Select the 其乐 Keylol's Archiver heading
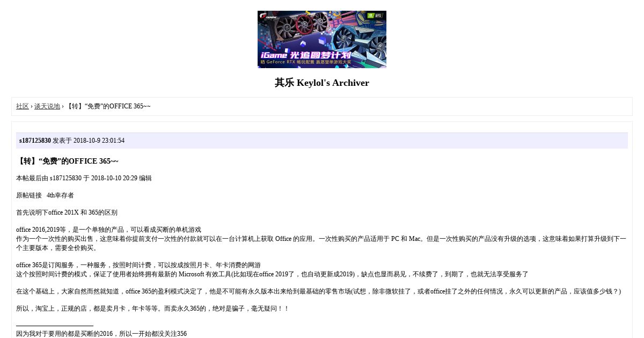The width and height of the screenshot is (644, 338). (x=322, y=83)
